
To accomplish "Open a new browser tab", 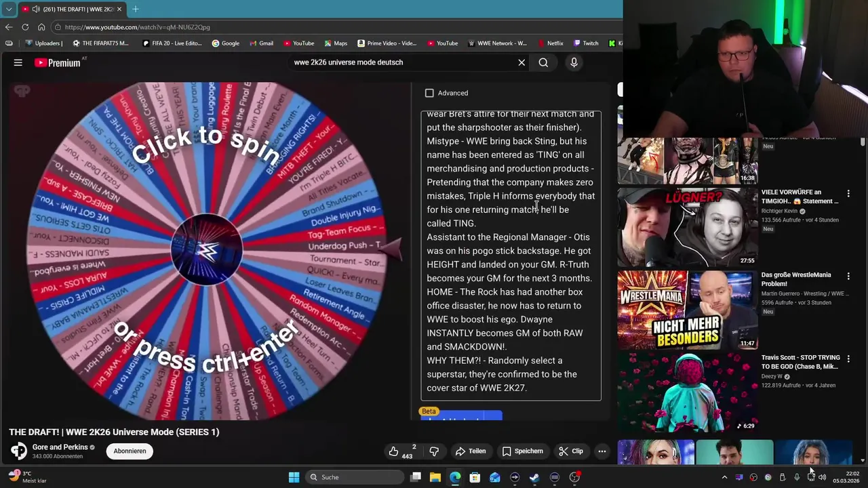I will point(135,9).
